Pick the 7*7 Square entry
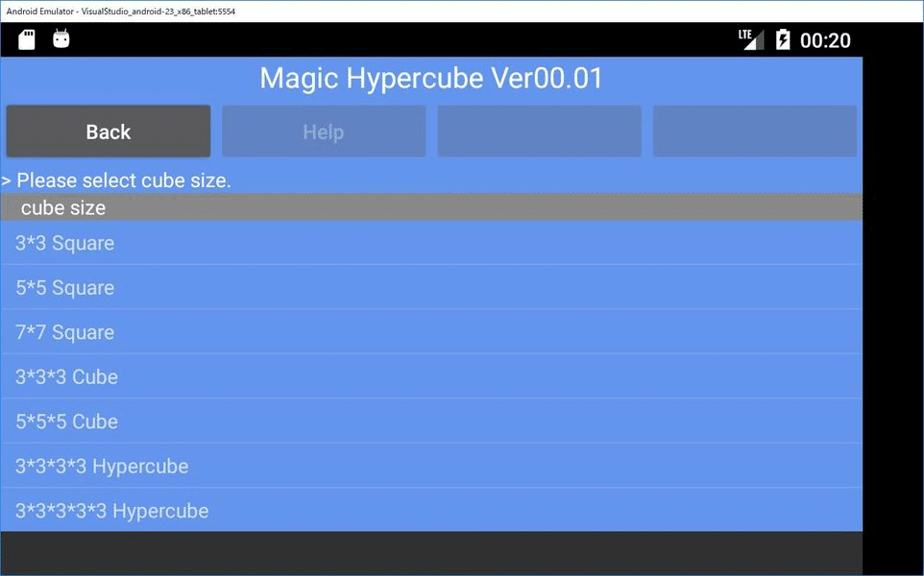This screenshot has height=576, width=924. pos(431,332)
